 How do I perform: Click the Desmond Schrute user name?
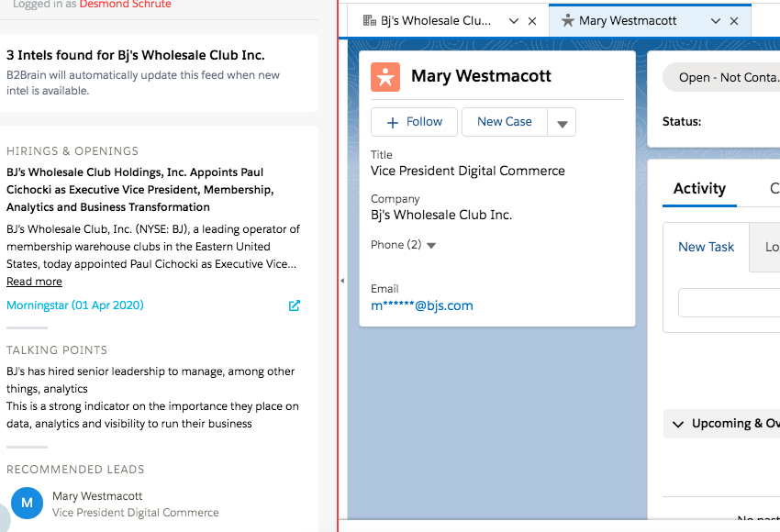[126, 5]
